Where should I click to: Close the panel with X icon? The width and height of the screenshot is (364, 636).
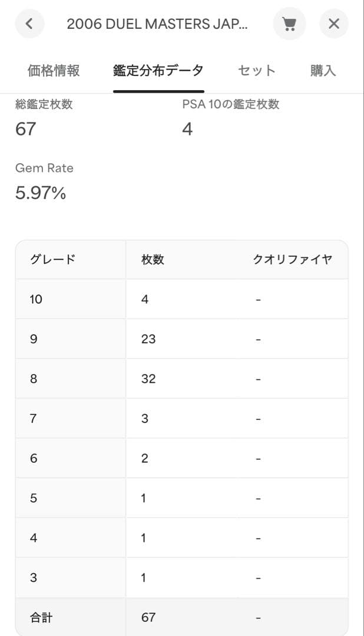click(x=334, y=24)
